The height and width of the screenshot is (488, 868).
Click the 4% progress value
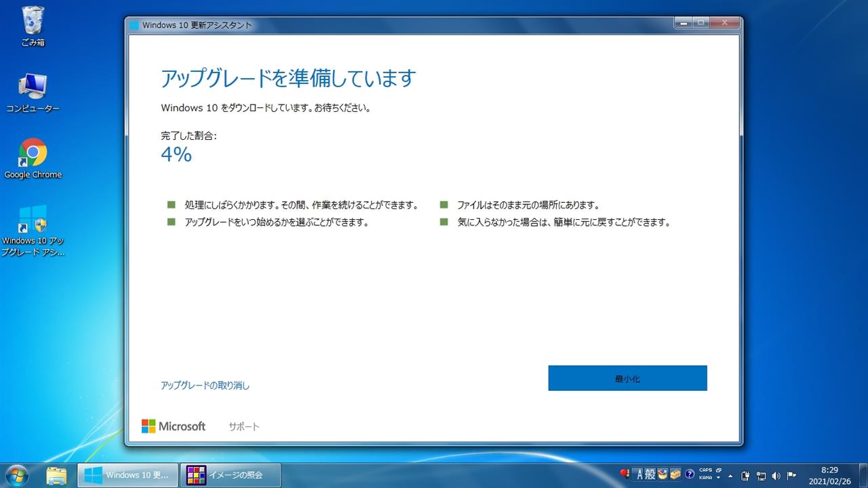[176, 155]
